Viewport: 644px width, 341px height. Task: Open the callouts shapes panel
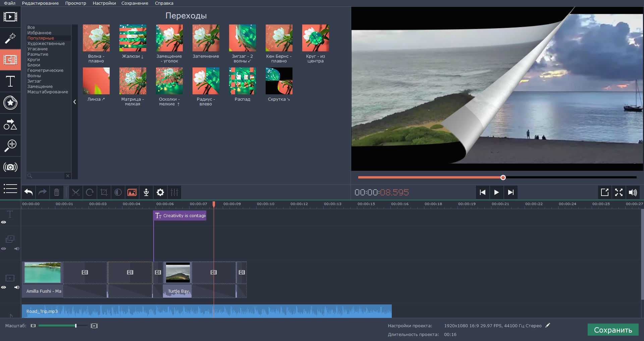point(10,124)
